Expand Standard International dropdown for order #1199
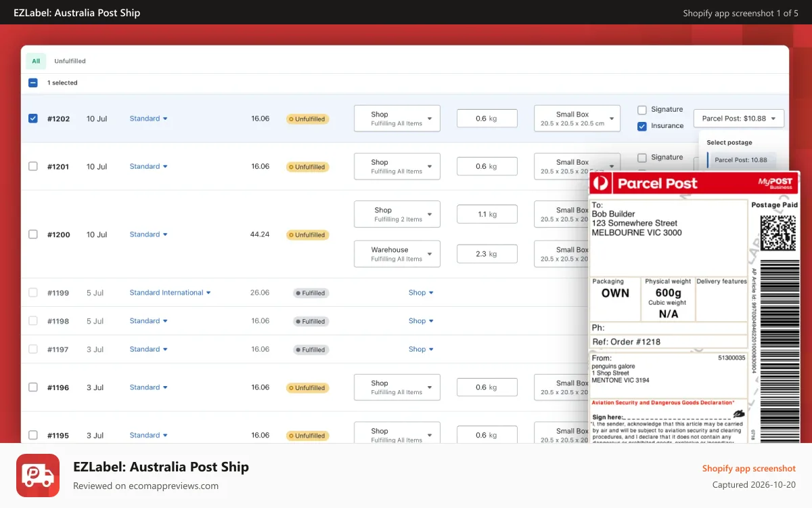 (171, 293)
